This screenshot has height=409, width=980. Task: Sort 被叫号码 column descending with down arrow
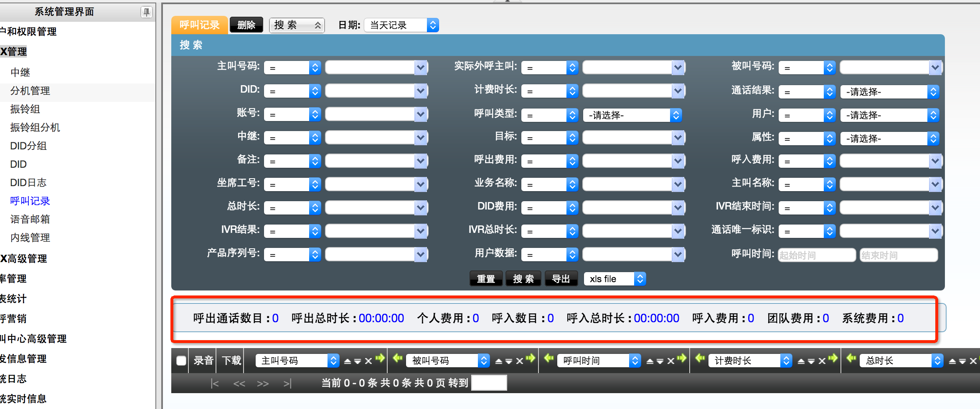pos(508,361)
